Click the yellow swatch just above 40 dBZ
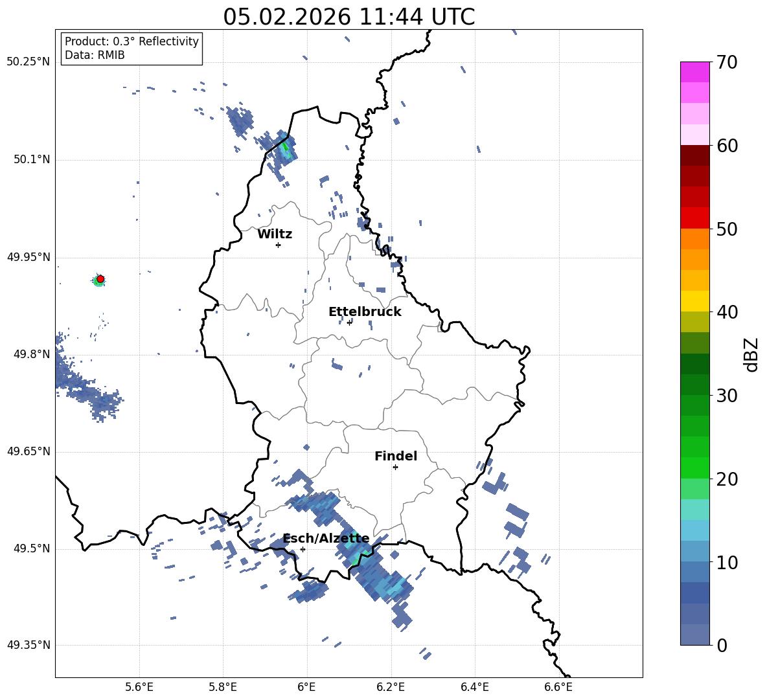Screen dimensions: 767x700 [694, 301]
